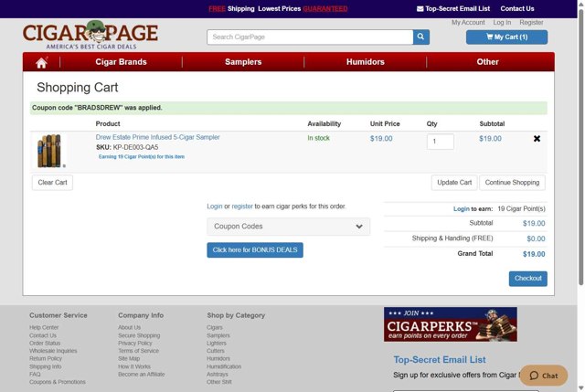The image size is (585, 392).
Task: Click the CigarPage logo
Action: [x=90, y=35]
